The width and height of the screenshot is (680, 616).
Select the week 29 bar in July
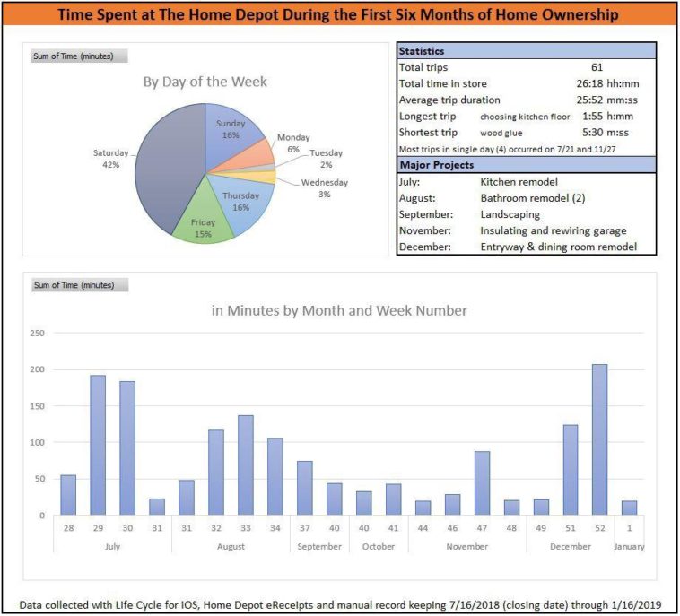[98, 445]
